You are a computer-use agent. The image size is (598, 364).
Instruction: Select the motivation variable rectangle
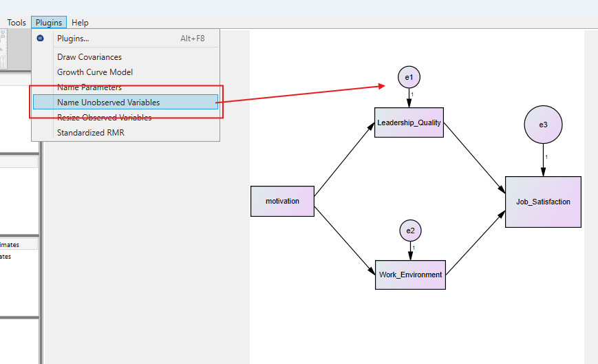point(282,201)
